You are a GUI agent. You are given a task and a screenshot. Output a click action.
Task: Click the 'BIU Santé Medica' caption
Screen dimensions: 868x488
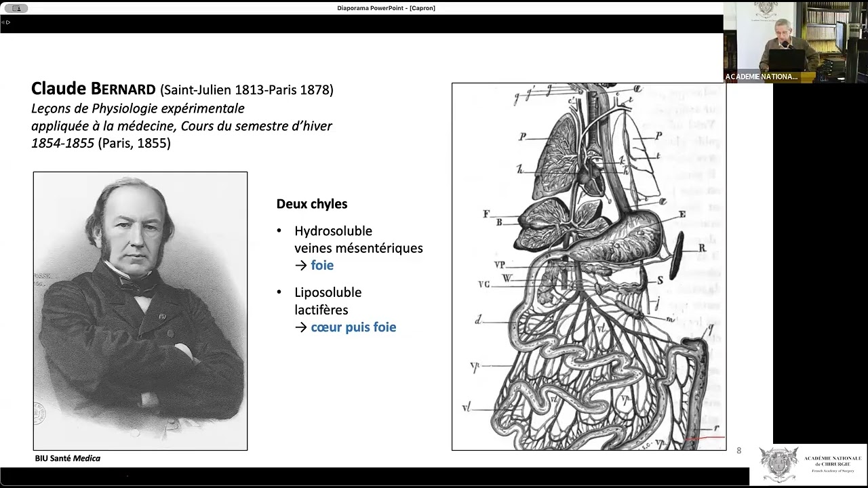click(68, 458)
